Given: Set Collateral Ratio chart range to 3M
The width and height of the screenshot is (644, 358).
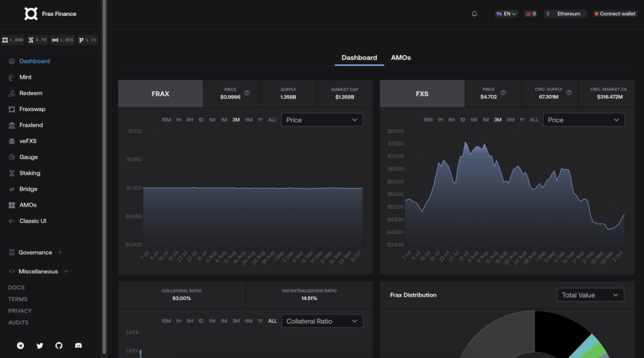Looking at the screenshot, I should [x=236, y=321].
